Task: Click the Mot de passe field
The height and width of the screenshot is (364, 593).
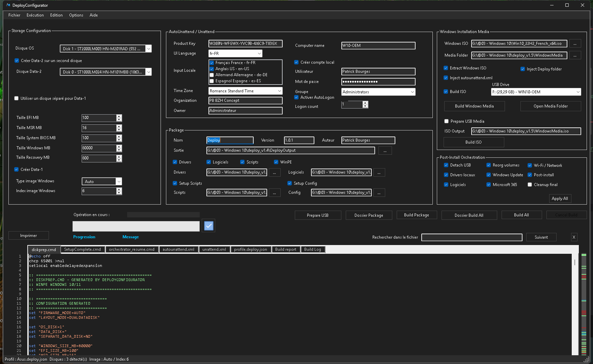Action: [378, 82]
